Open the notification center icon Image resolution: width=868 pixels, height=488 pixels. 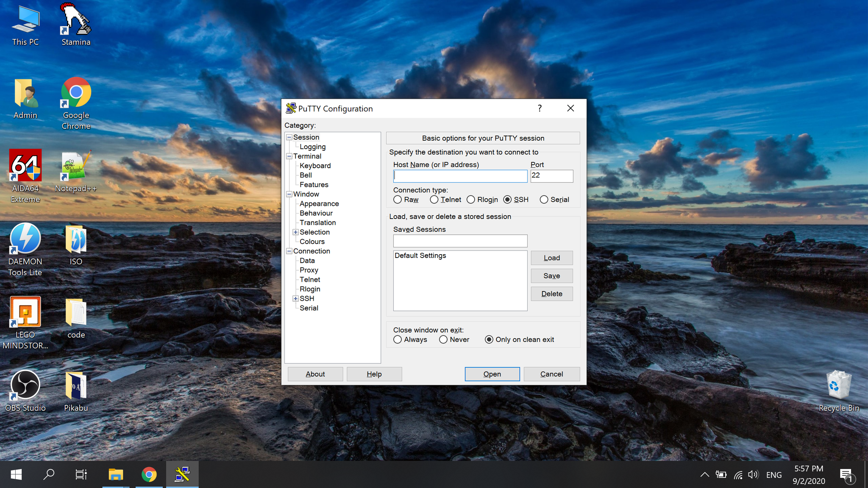pos(847,475)
